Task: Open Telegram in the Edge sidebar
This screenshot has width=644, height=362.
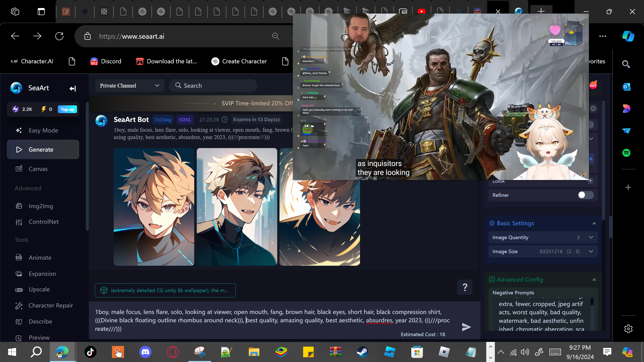Action: coord(626,131)
